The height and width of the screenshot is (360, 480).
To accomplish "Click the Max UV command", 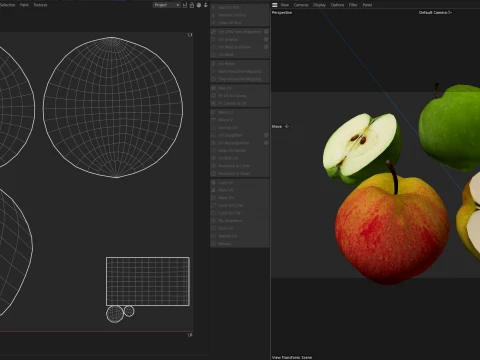I will pyautogui.click(x=239, y=88).
